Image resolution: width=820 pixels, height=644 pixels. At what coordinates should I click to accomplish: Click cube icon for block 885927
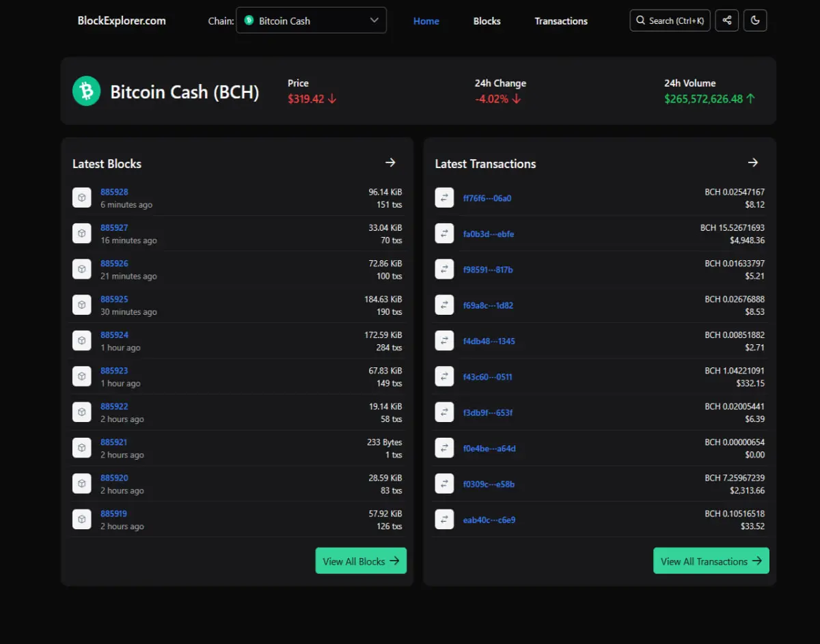(82, 233)
